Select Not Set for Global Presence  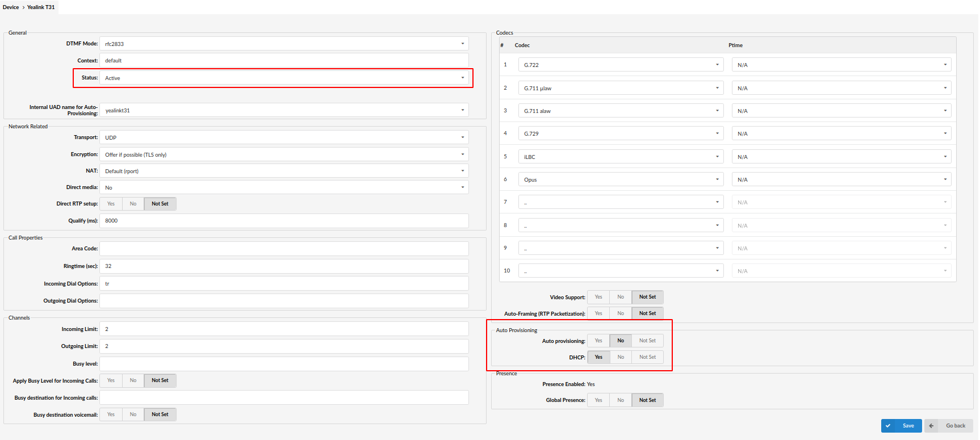[x=647, y=400]
